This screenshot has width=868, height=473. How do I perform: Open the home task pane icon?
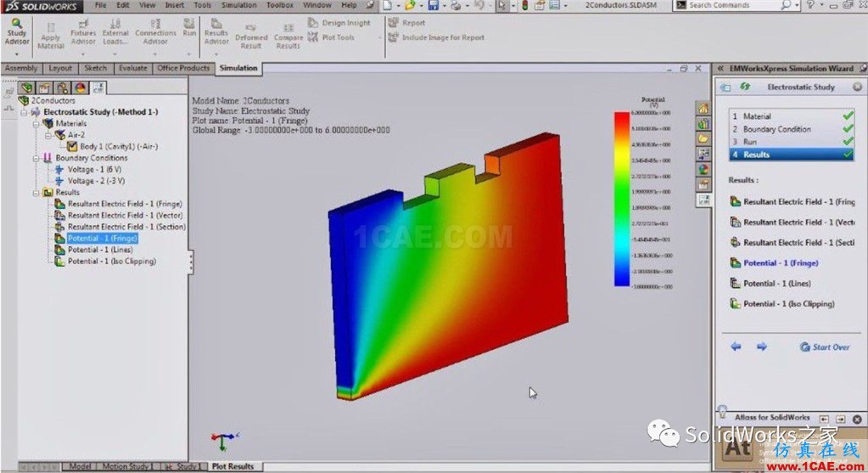[703, 109]
